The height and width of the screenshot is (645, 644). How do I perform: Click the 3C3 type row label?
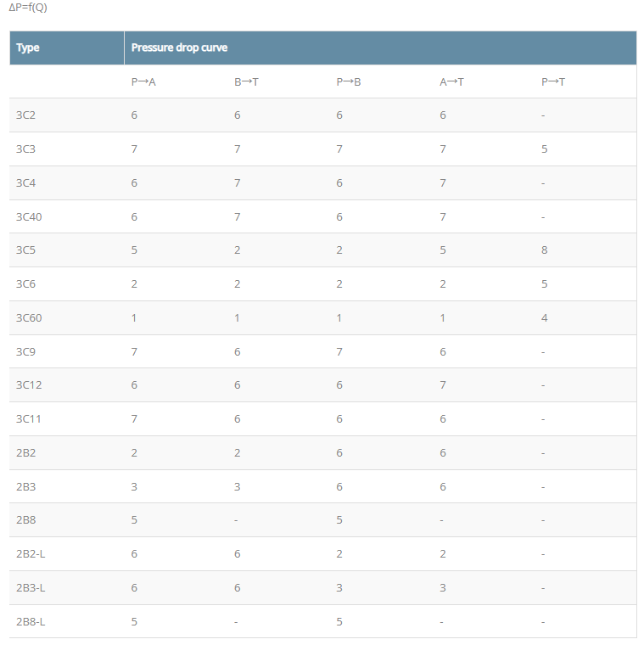(x=26, y=149)
